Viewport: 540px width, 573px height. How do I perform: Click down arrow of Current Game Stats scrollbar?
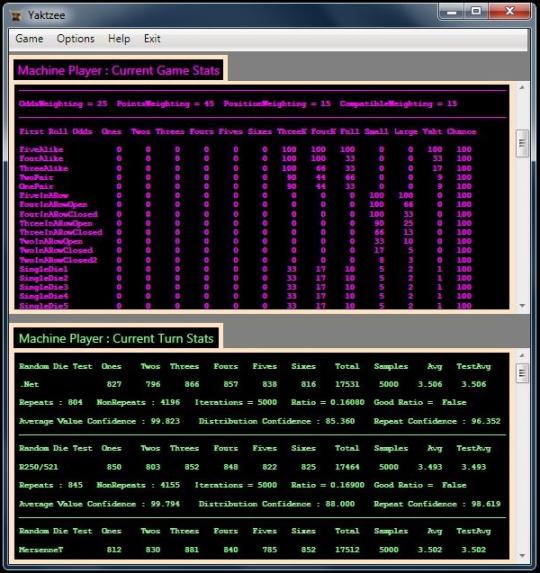point(522,306)
